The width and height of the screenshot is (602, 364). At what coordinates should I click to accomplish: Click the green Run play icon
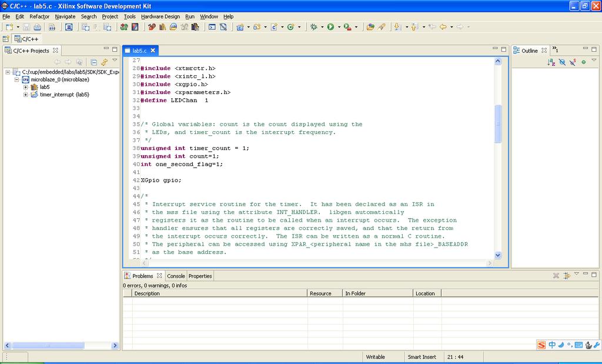pyautogui.click(x=330, y=27)
